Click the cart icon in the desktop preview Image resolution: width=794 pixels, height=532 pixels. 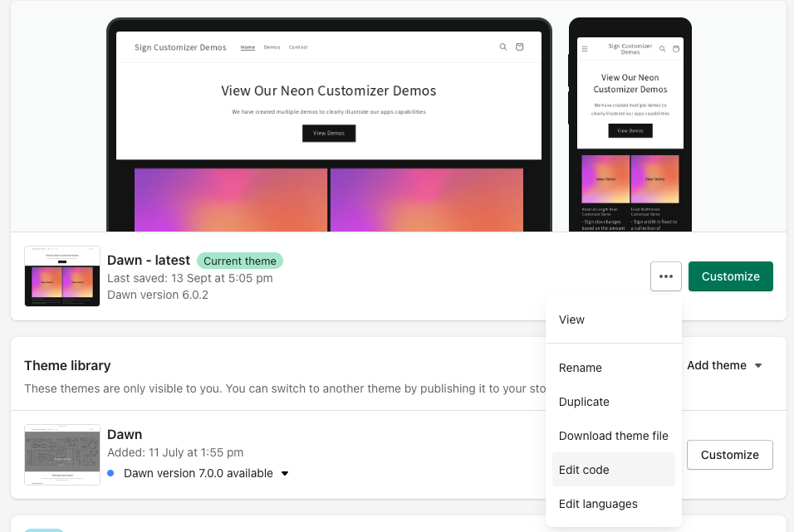coord(520,47)
